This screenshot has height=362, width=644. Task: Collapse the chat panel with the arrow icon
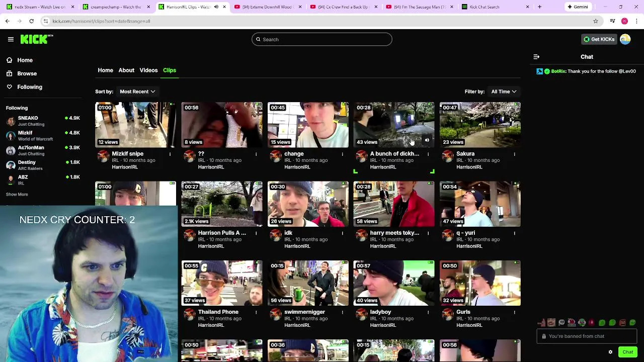[x=536, y=57]
